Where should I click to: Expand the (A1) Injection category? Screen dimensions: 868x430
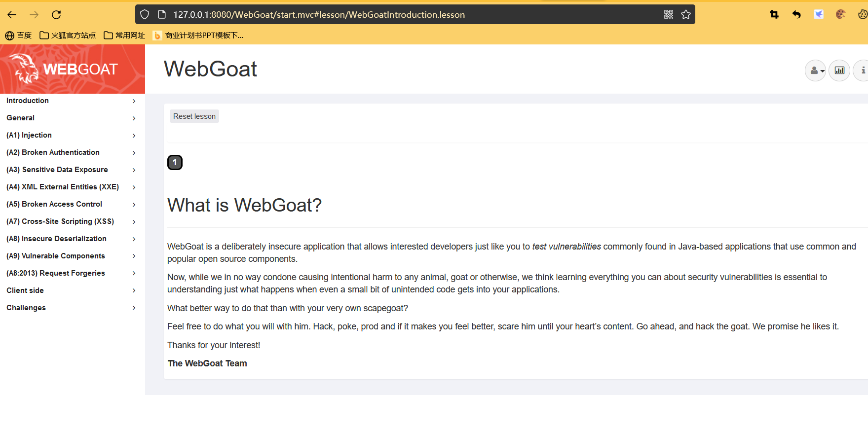point(71,135)
